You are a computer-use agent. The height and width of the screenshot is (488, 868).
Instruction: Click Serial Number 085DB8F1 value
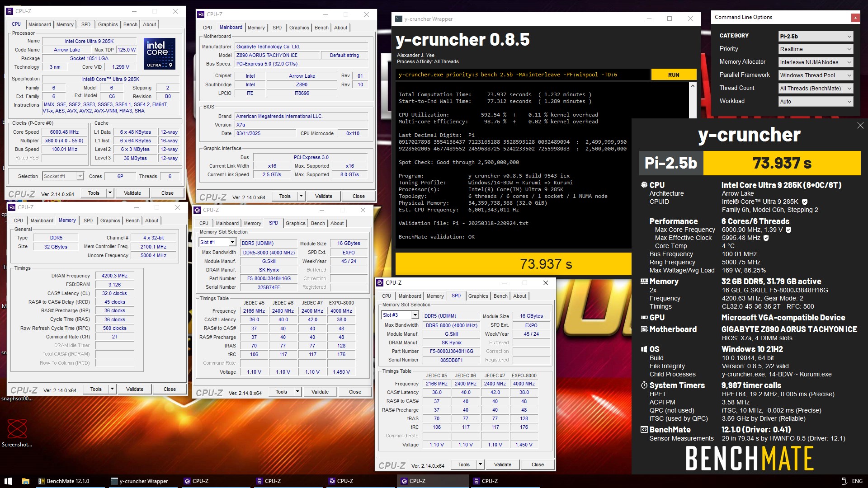(451, 360)
